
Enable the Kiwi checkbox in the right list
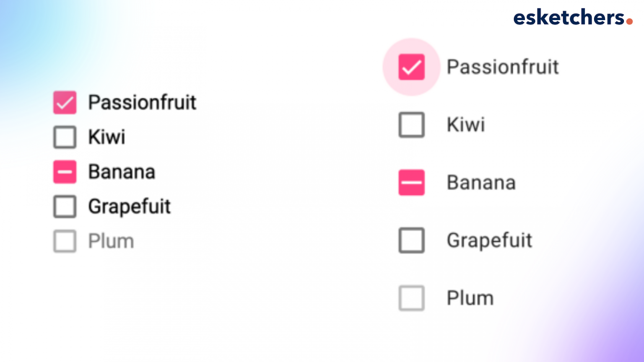411,125
